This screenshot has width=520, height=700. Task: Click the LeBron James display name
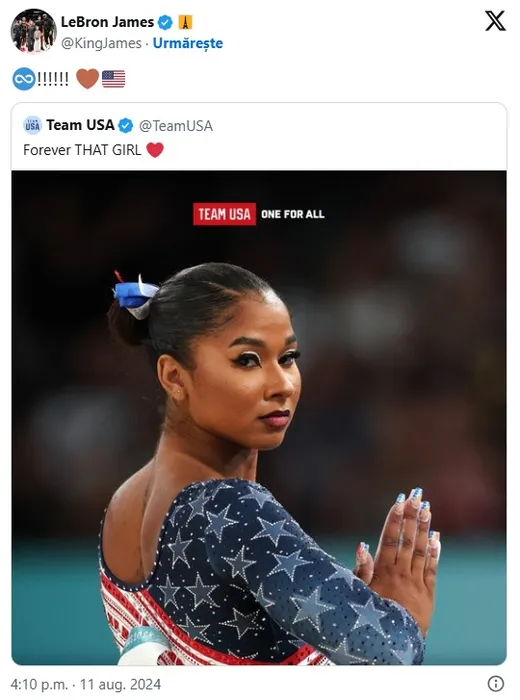pos(107,22)
